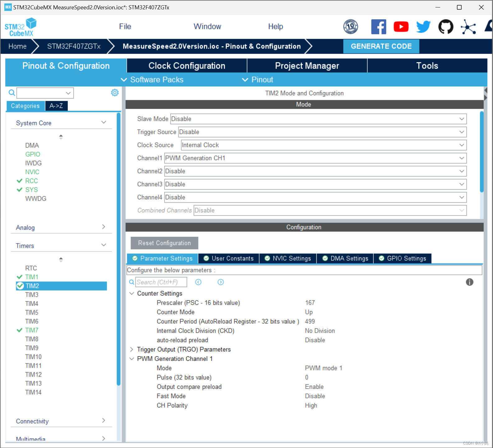This screenshot has height=448, width=493.
Task: Go to Home breadcrumb
Action: point(17,46)
